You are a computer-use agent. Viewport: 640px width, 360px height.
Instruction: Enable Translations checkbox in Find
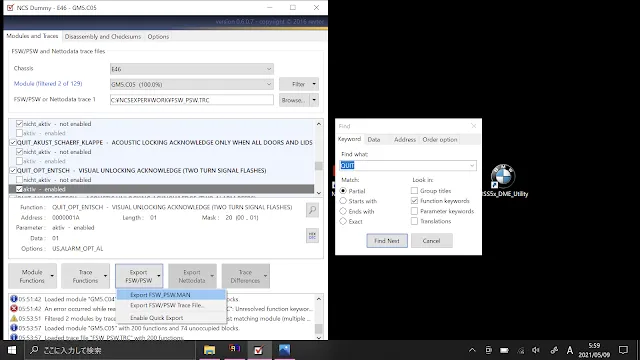point(414,221)
